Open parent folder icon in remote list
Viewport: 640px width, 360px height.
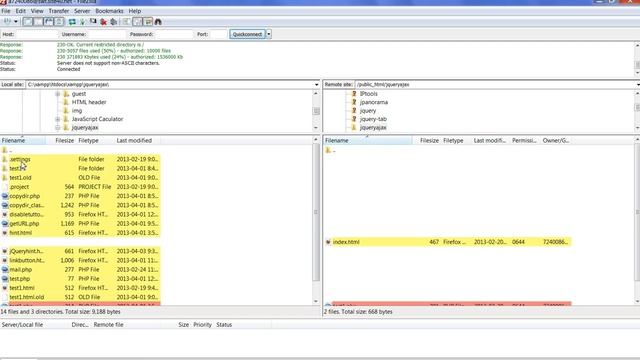328,150
